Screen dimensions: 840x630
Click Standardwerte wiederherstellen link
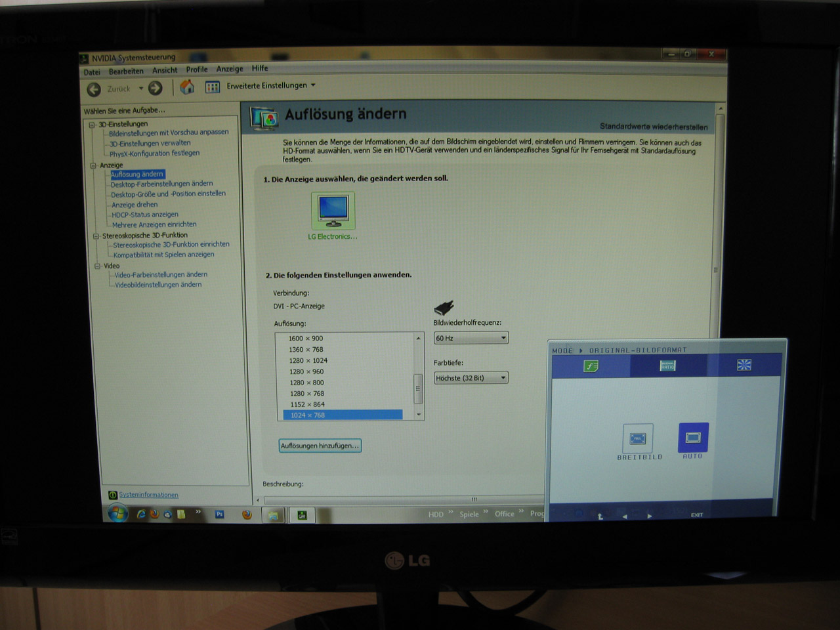[x=654, y=127]
